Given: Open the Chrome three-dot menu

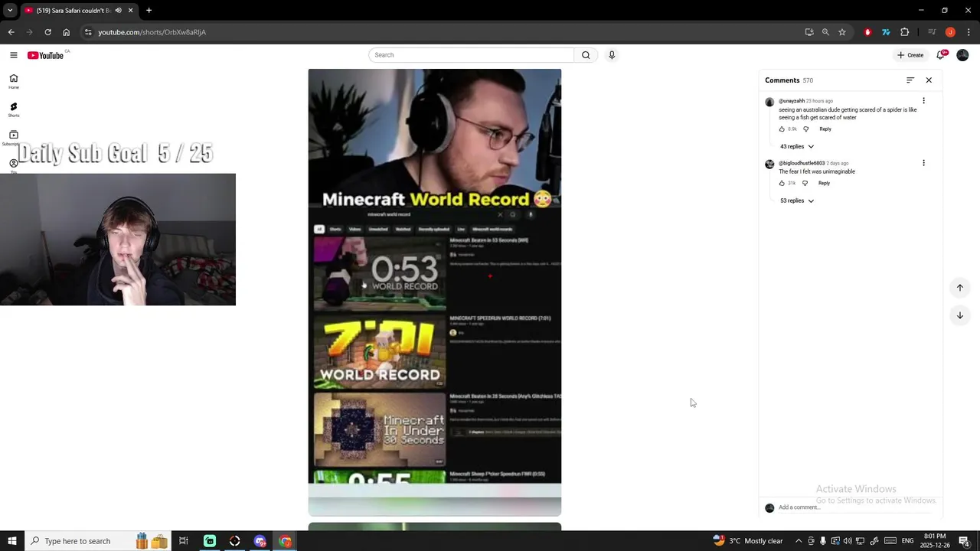Looking at the screenshot, I should pos(969,32).
